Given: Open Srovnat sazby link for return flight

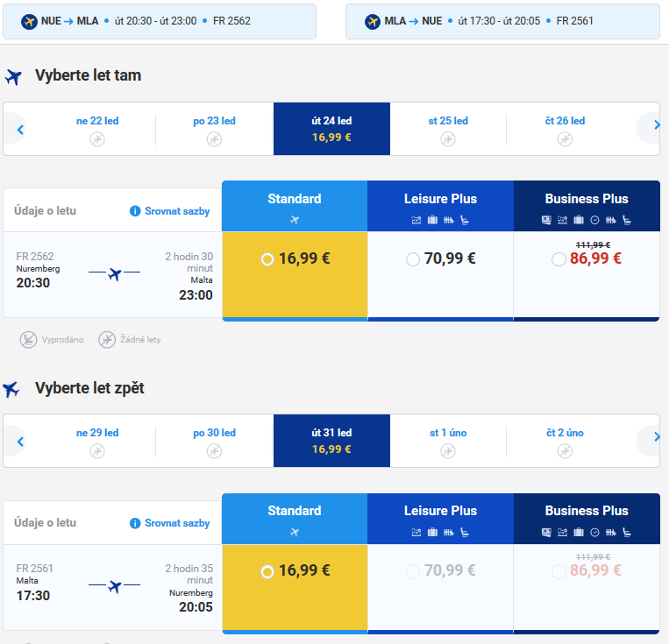Looking at the screenshot, I should [x=177, y=523].
